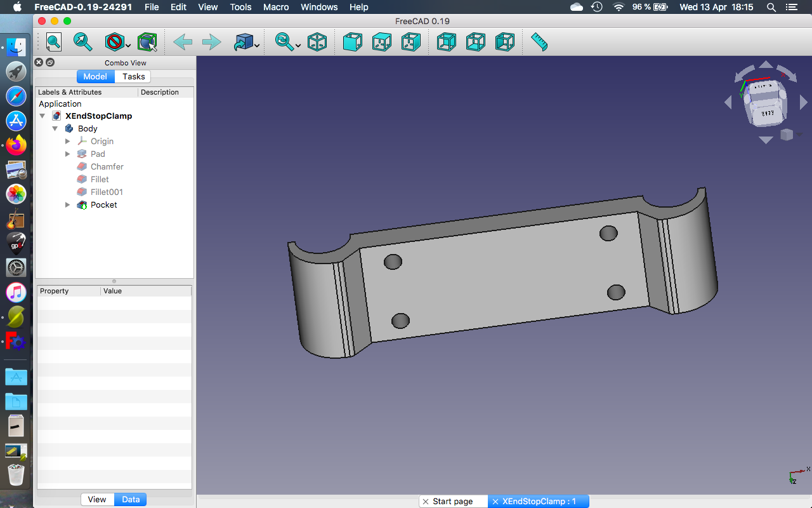This screenshot has width=812, height=508.
Task: Click the Data button below properties
Action: 130,499
